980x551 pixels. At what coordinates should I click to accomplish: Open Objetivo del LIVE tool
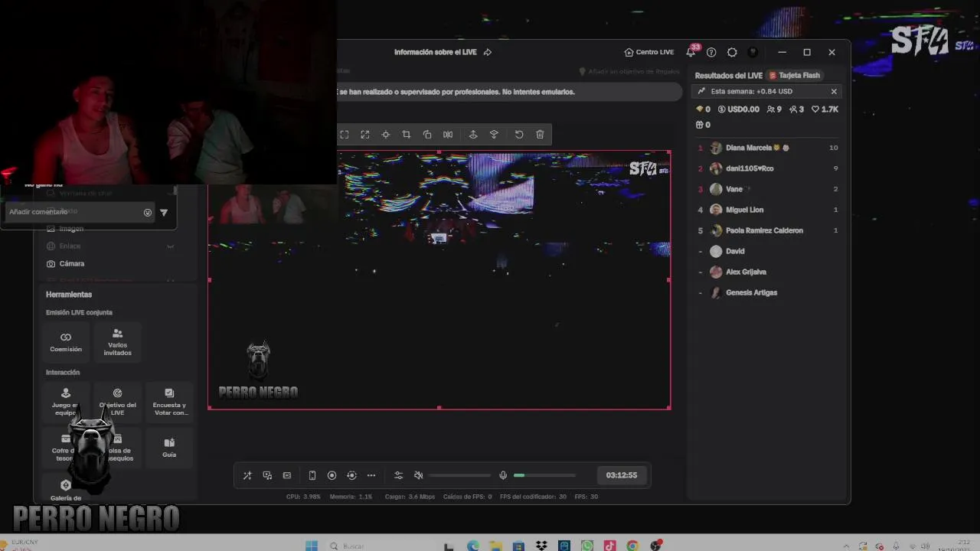pos(117,403)
